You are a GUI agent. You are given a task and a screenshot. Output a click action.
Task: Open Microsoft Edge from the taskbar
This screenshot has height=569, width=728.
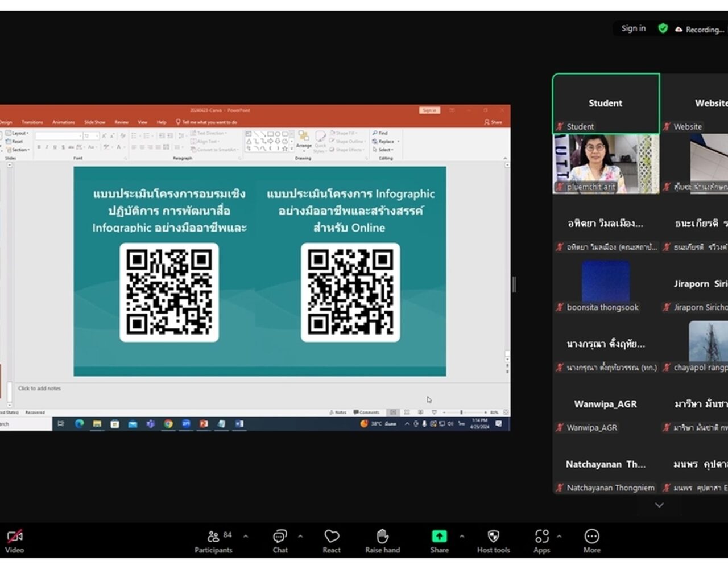79,423
